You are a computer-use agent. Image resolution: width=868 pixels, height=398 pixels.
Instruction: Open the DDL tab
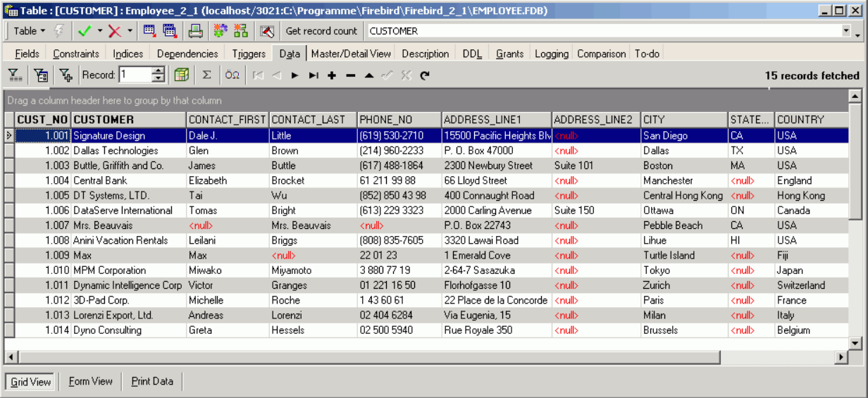click(472, 54)
